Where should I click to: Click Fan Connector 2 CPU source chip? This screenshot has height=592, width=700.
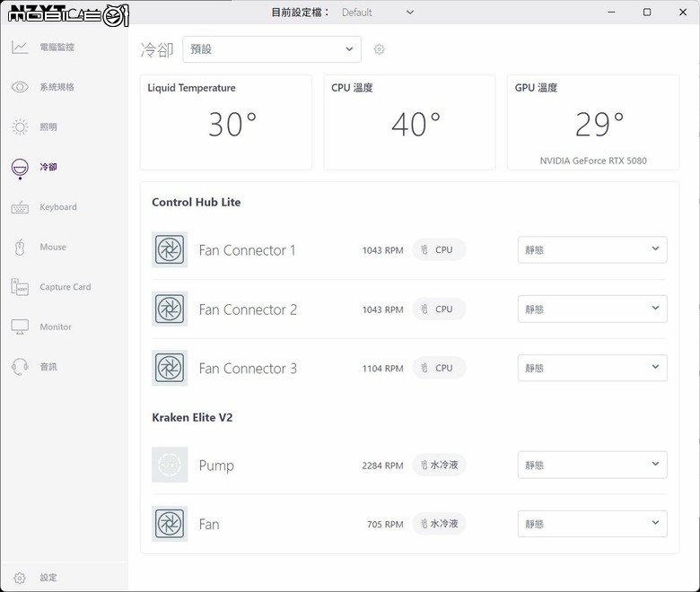(439, 309)
